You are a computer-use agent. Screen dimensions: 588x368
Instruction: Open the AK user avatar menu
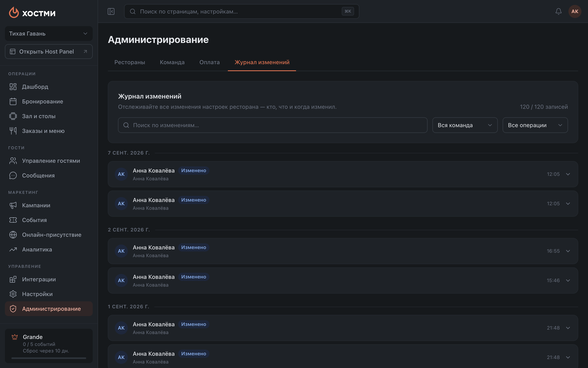[575, 11]
